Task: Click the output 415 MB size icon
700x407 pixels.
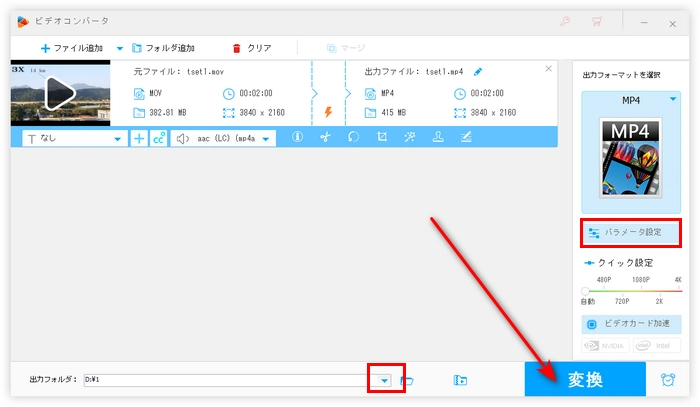Action: pyautogui.click(x=371, y=112)
